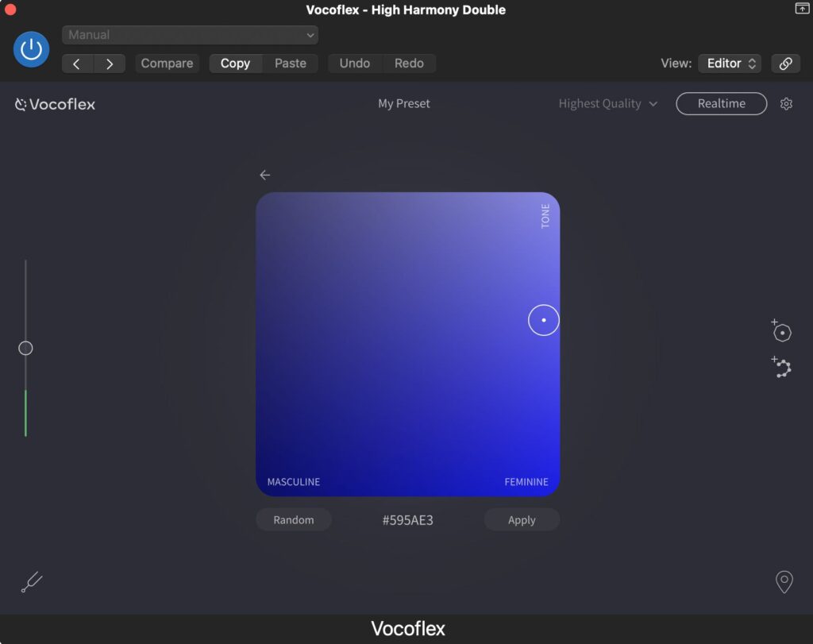Screen dimensions: 813x644
Task: Open the Manual preset dropdown
Action: click(190, 35)
